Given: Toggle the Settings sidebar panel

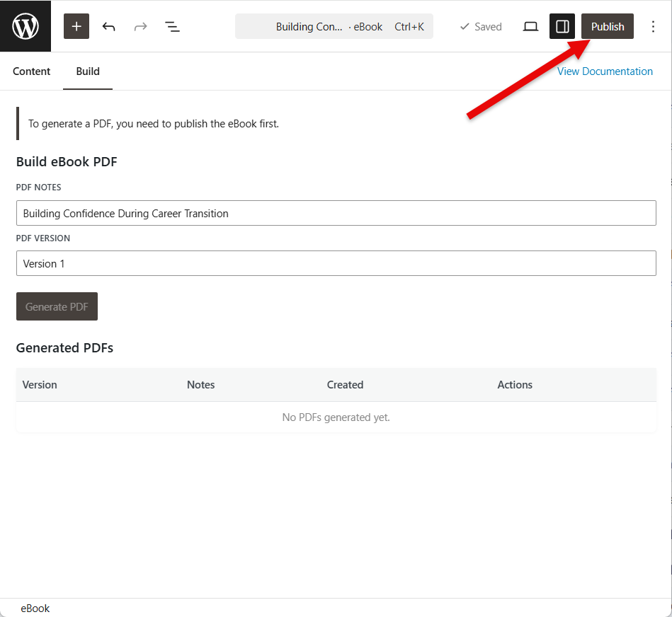Looking at the screenshot, I should coord(562,26).
